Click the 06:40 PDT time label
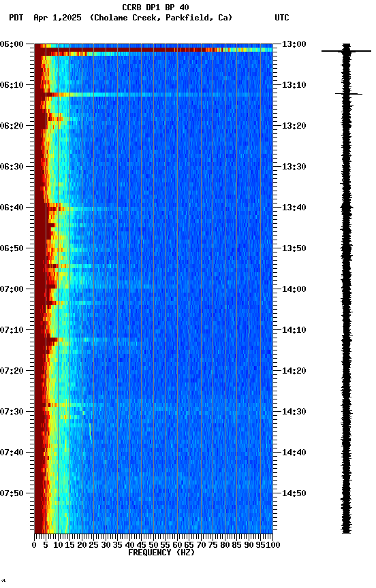Image resolution: width=376 pixels, height=588 pixels. (x=12, y=208)
